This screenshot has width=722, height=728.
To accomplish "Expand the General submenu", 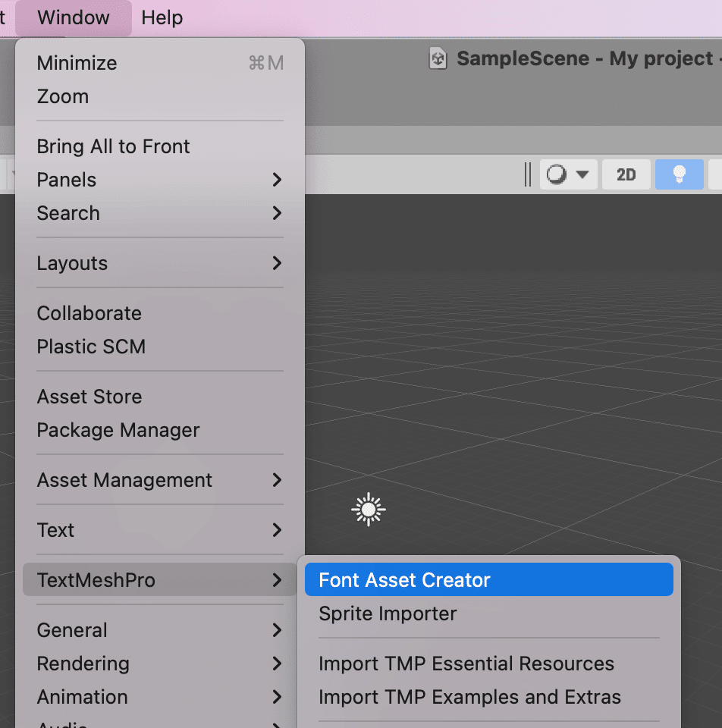I will coord(160,630).
